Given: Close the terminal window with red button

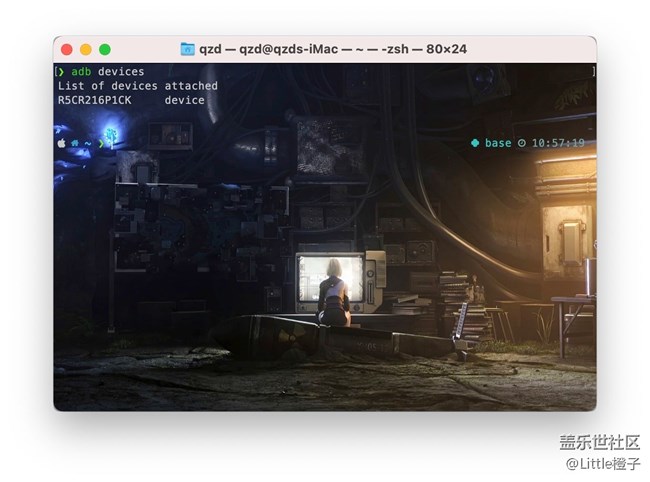Looking at the screenshot, I should (67, 49).
